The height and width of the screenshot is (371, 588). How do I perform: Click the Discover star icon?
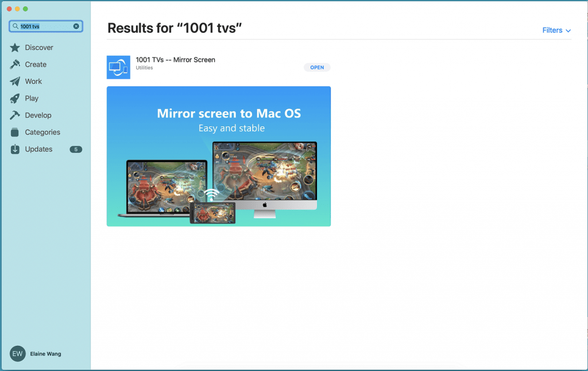(15, 48)
